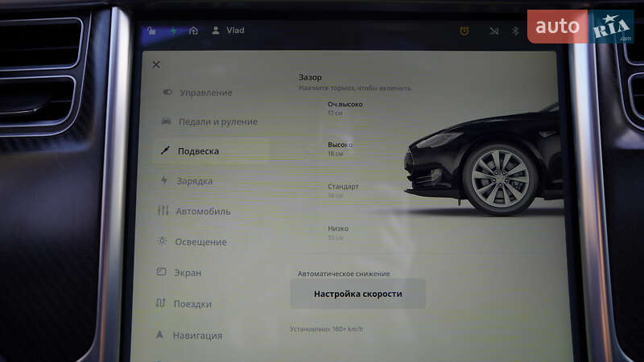Tap the signal strength icon
The width and height of the screenshot is (644, 362).
[x=493, y=31]
